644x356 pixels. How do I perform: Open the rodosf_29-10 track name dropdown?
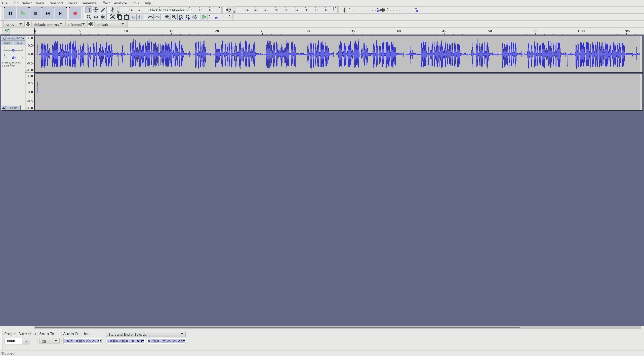[x=23, y=38]
